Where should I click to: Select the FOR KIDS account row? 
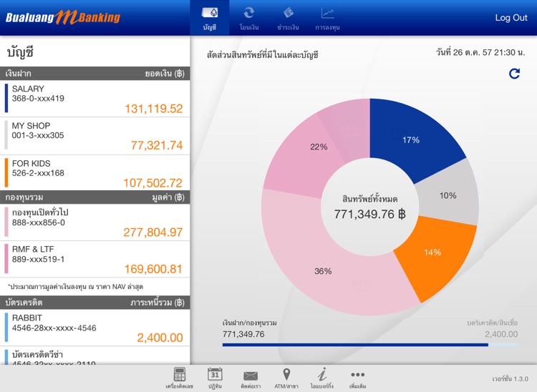[95, 172]
